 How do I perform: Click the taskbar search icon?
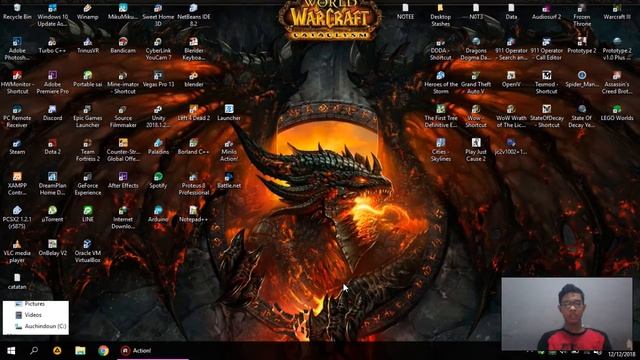click(34, 351)
